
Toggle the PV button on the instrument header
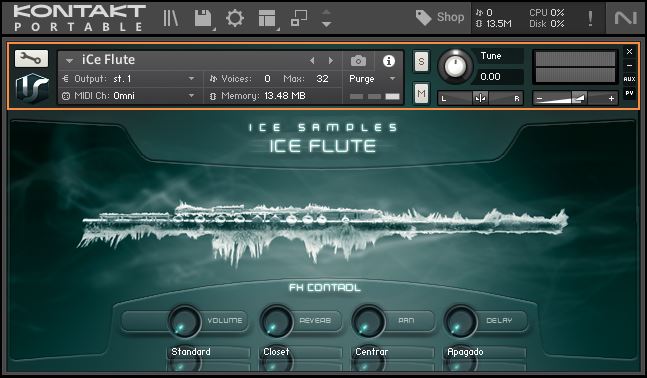[629, 93]
